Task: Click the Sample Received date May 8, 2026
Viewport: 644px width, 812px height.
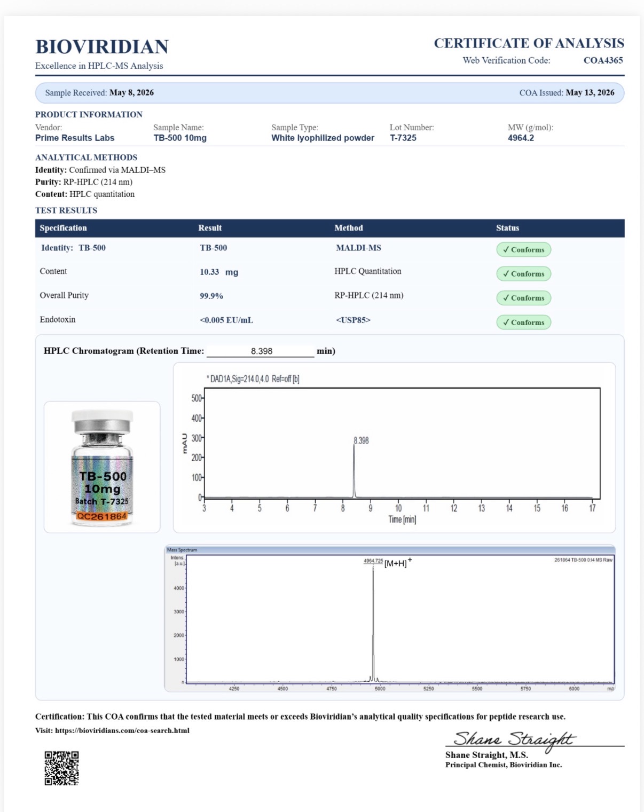Action: [131, 92]
